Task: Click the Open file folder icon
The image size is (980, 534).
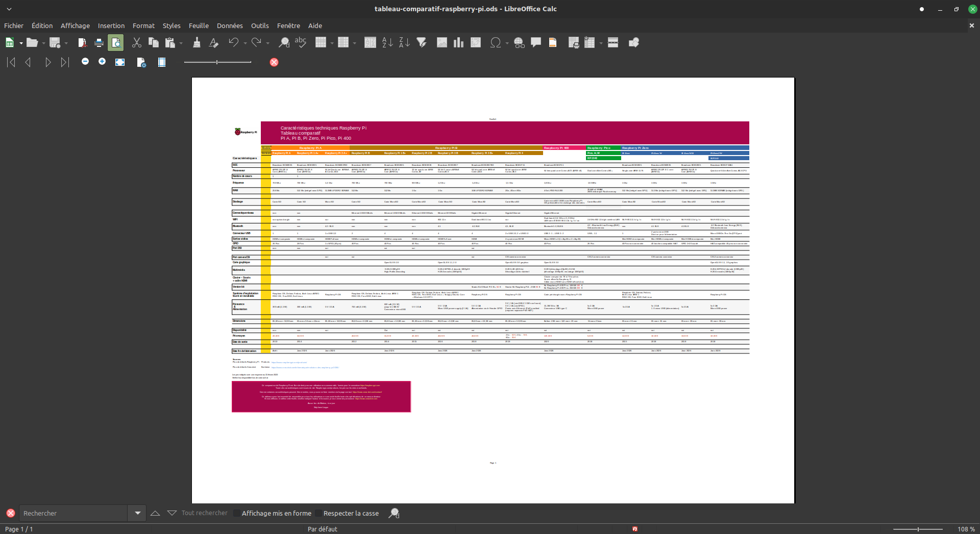Action: [32, 43]
